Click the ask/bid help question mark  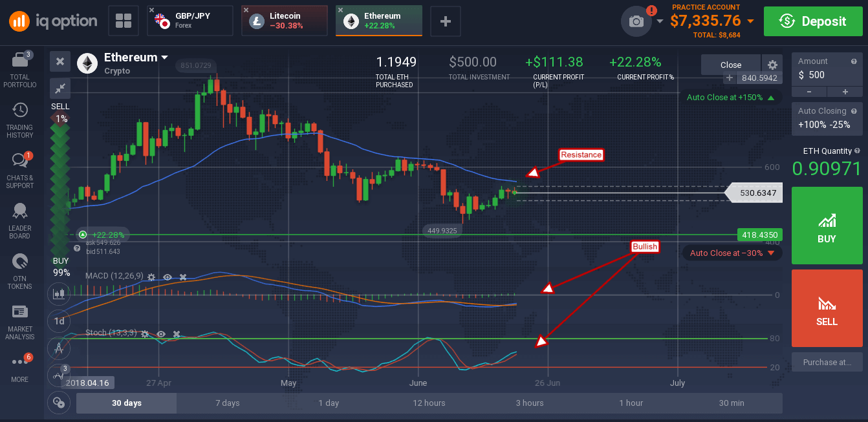click(x=77, y=248)
